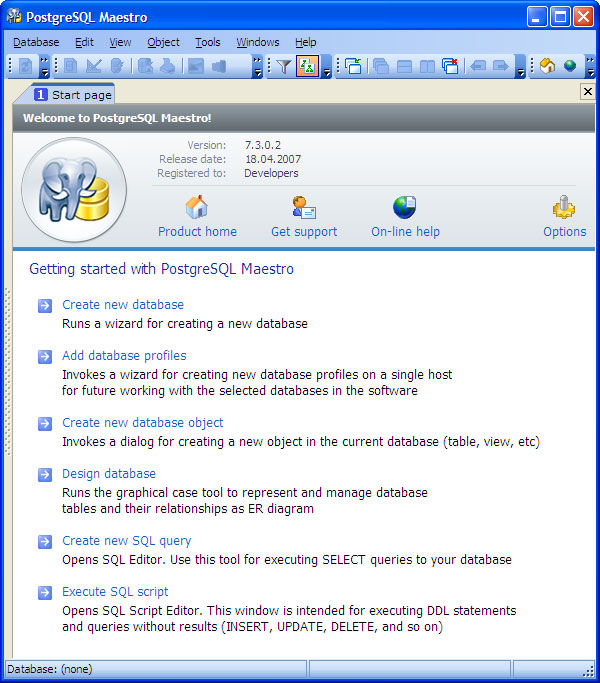Viewport: 600px width, 683px height.
Task: Click the grayed-out script scroll icon
Action: click(x=117, y=66)
